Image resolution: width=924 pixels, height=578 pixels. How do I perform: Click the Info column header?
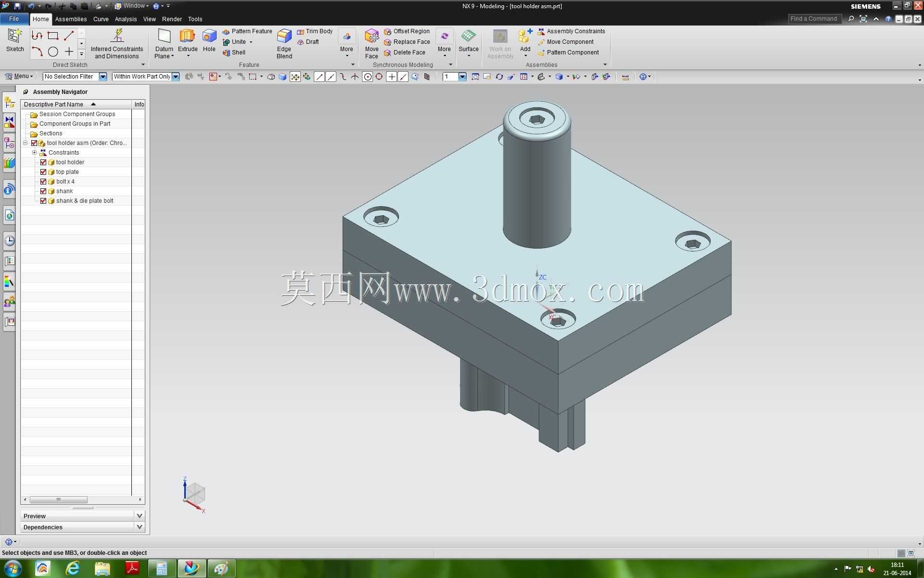pos(139,105)
